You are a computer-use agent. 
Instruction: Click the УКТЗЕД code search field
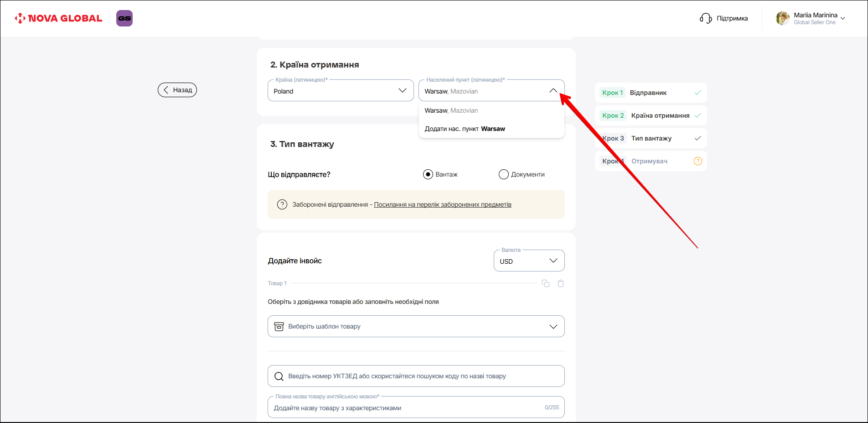point(416,376)
